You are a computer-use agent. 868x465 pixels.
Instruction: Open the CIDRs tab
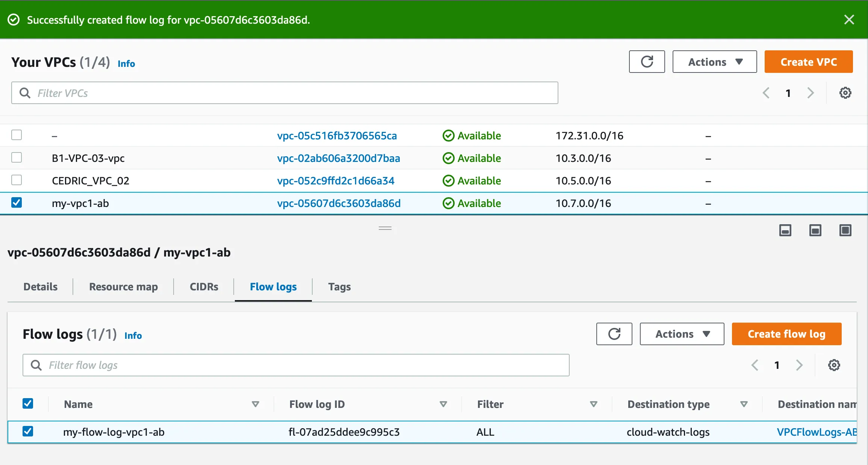pos(204,287)
